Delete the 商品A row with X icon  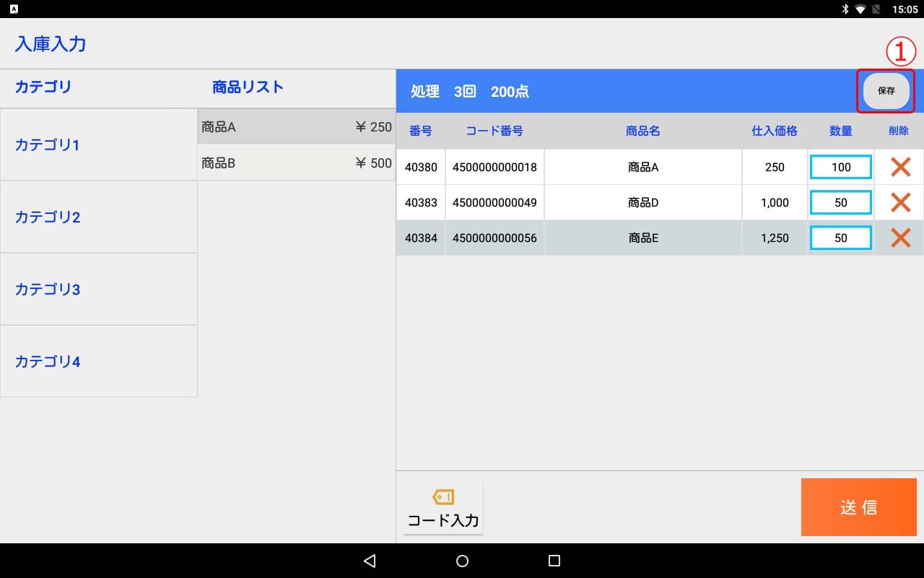point(900,167)
